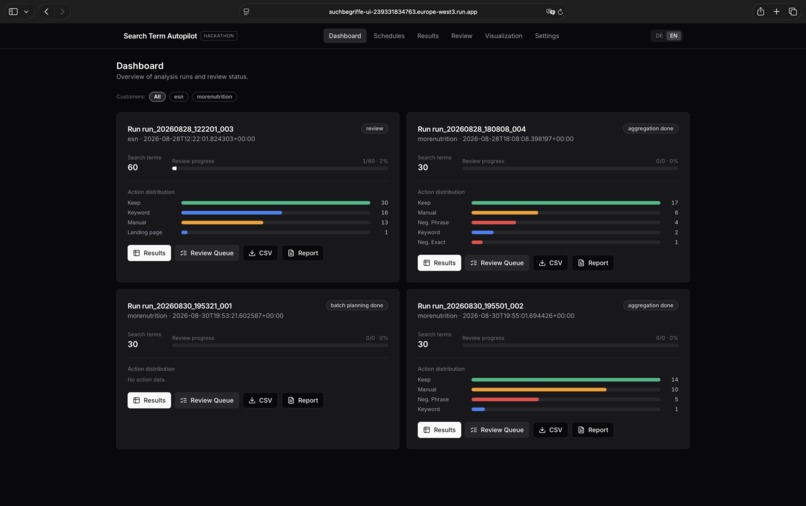Open Results for run_20260828_122201_003
This screenshot has height=506, width=806.
point(149,253)
